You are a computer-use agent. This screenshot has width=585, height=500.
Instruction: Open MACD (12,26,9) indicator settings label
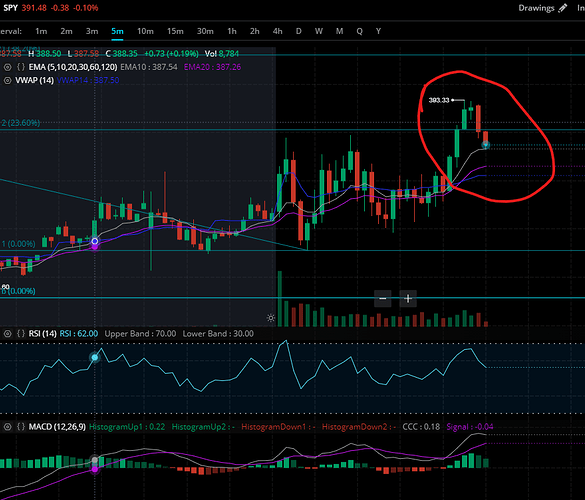[x=57, y=426]
